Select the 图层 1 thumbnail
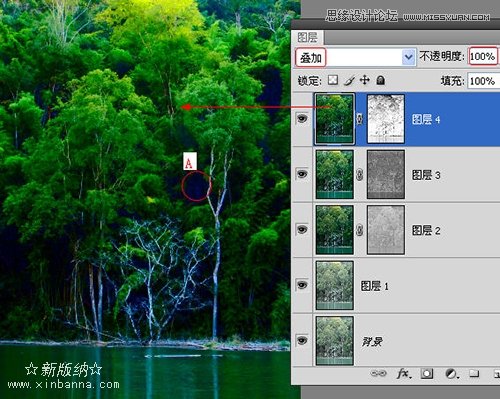 pos(335,286)
